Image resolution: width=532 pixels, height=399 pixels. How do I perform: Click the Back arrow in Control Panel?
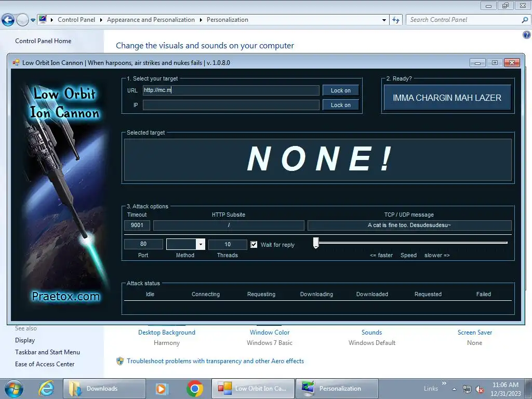[x=8, y=20]
